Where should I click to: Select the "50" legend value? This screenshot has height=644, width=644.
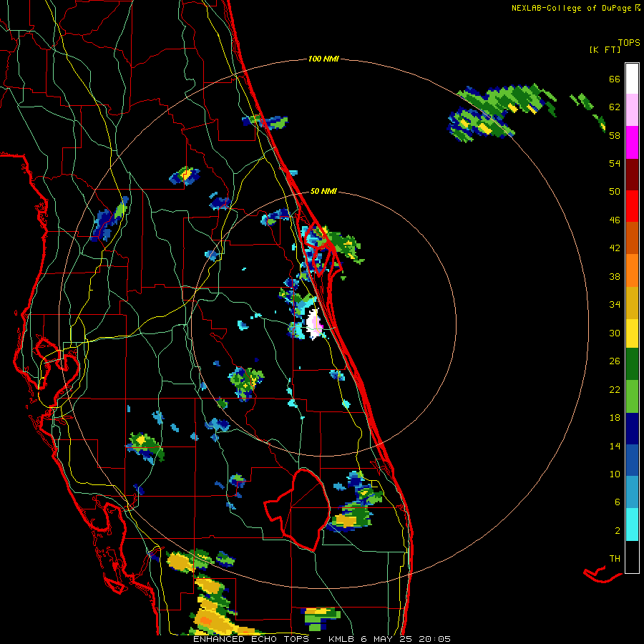pos(615,192)
